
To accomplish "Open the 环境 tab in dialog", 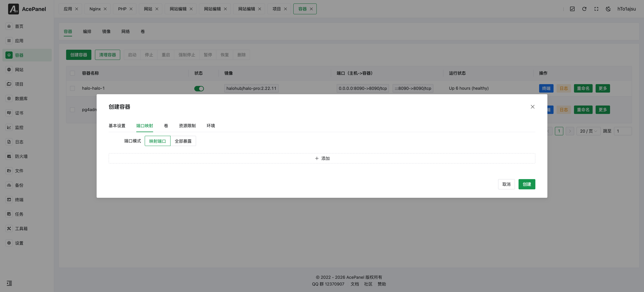I will 211,126.
